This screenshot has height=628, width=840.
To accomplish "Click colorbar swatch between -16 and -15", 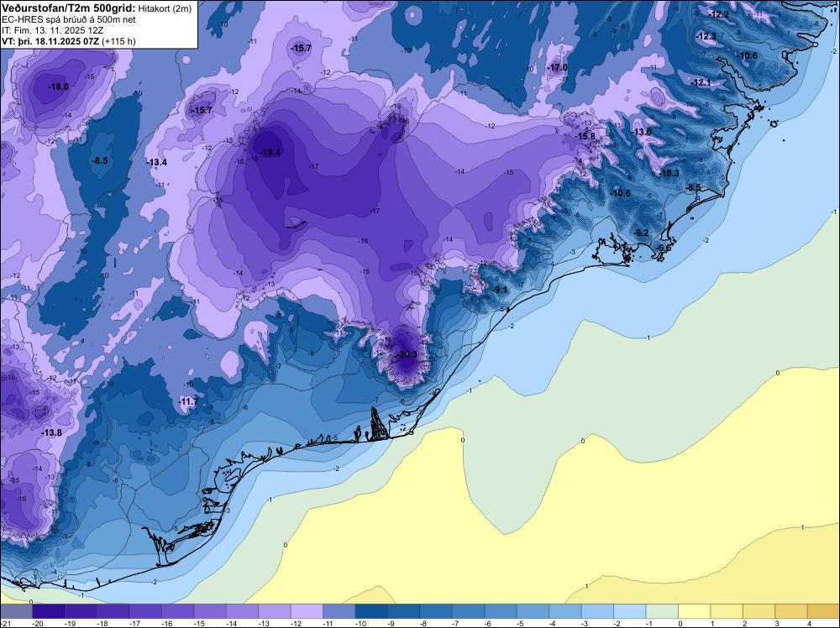I will click(x=177, y=611).
